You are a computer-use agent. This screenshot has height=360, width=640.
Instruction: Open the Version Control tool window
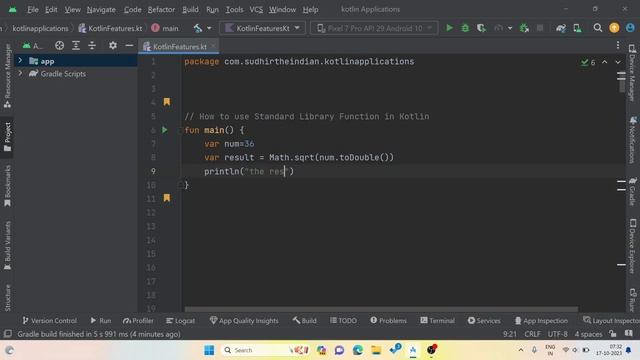pos(49,321)
